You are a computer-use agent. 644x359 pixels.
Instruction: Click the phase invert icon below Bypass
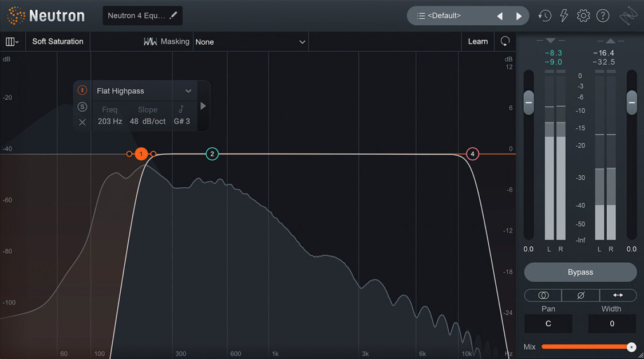click(x=580, y=295)
